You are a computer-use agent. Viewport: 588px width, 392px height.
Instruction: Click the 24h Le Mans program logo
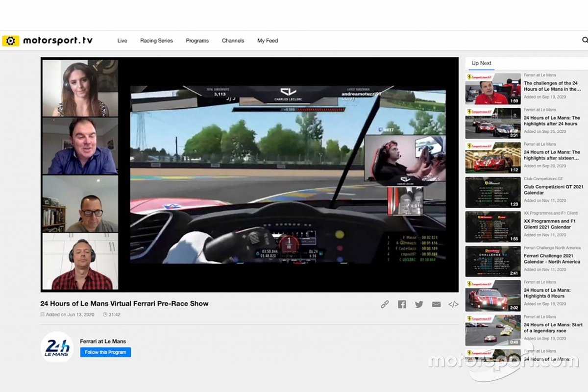coord(57,347)
